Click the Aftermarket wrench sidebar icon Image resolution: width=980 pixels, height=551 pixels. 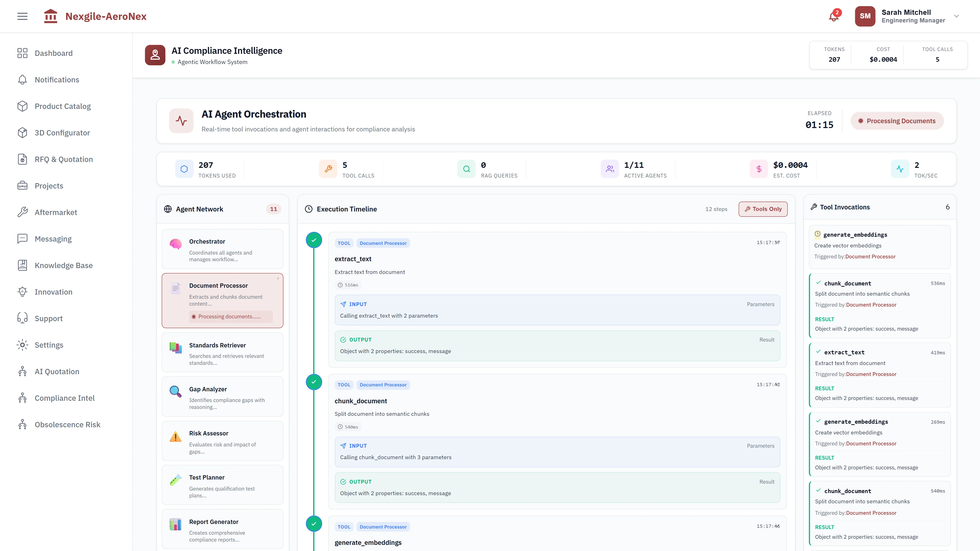click(22, 212)
